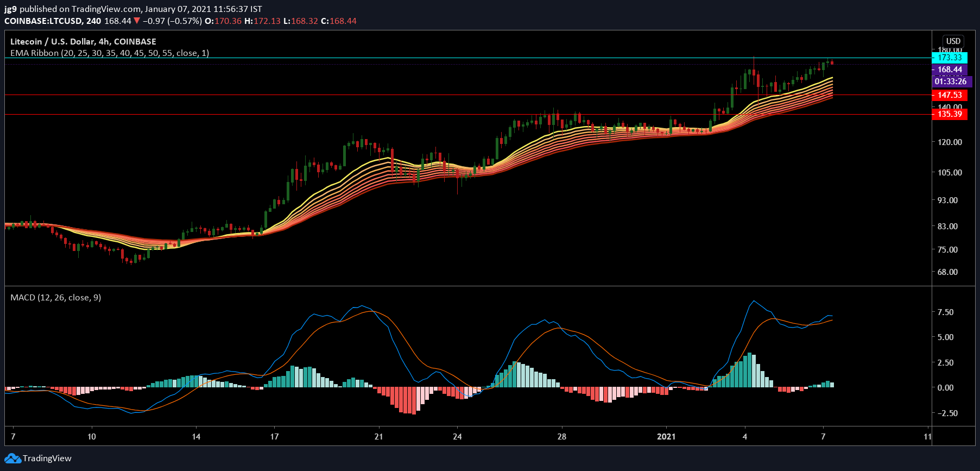Click the 2021 year marker on time axis

coord(666,437)
